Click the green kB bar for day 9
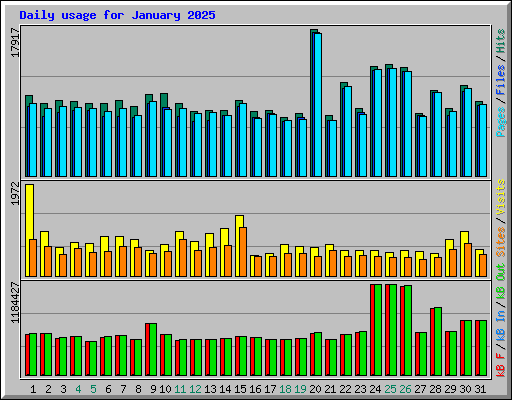 (x=153, y=349)
